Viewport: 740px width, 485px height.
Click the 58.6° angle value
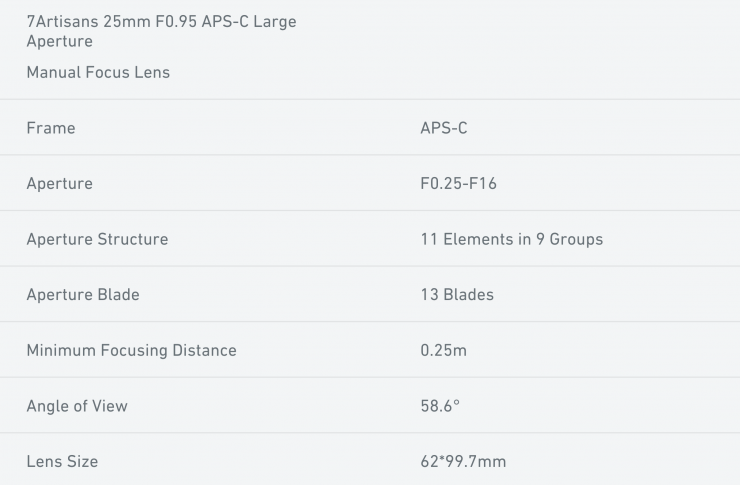point(441,406)
